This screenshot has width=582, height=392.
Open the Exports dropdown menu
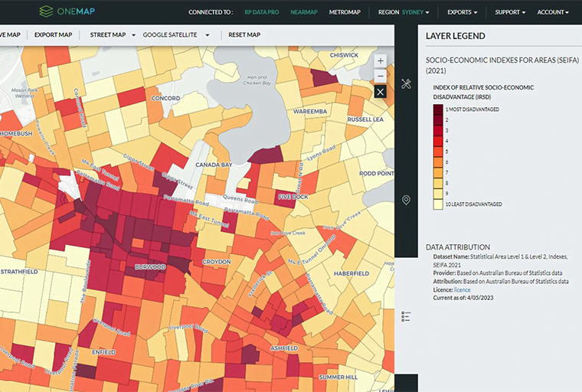click(462, 12)
